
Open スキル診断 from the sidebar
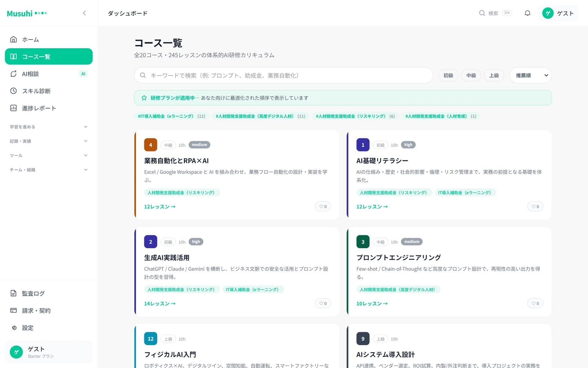click(x=49, y=91)
